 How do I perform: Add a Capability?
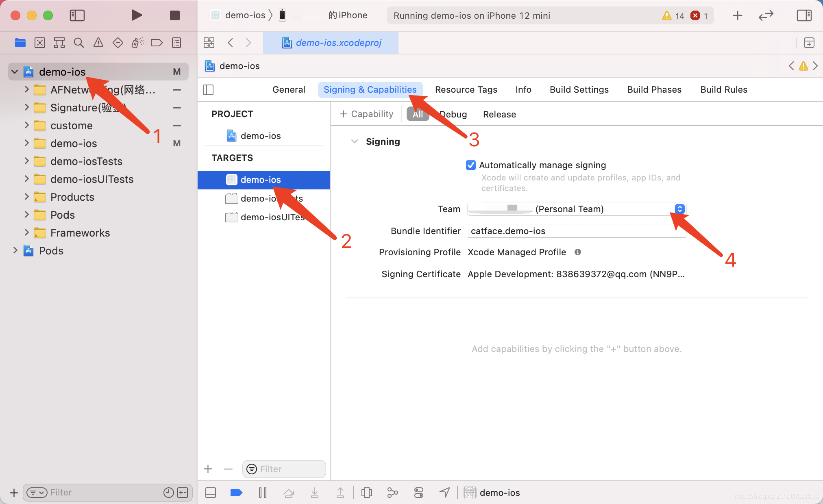tap(366, 114)
